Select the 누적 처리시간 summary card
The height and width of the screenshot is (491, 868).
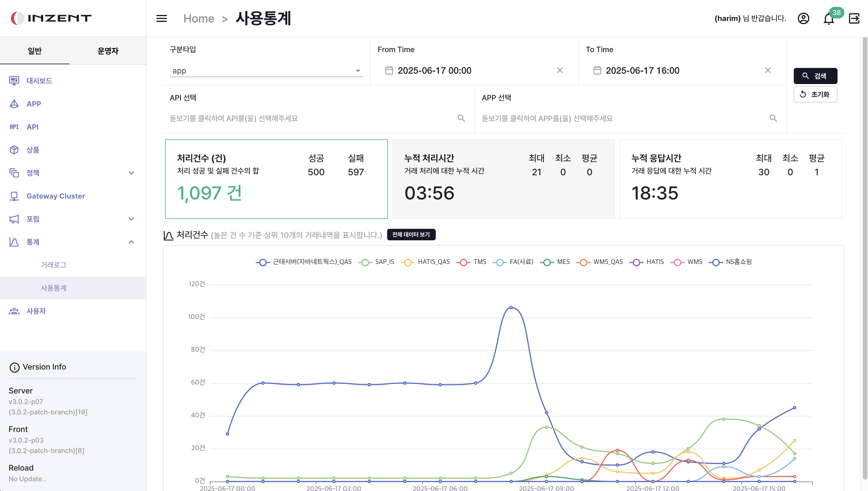(x=503, y=179)
